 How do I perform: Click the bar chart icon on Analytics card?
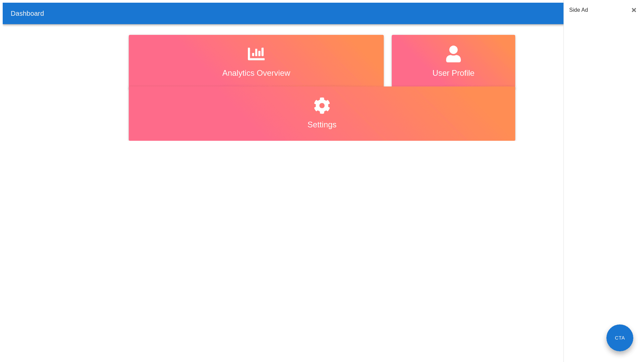[256, 54]
